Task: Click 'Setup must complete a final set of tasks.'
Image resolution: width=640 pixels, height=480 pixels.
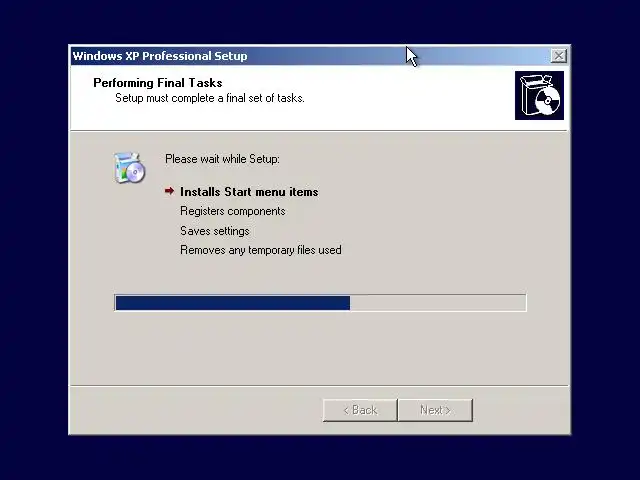Action: click(x=210, y=98)
